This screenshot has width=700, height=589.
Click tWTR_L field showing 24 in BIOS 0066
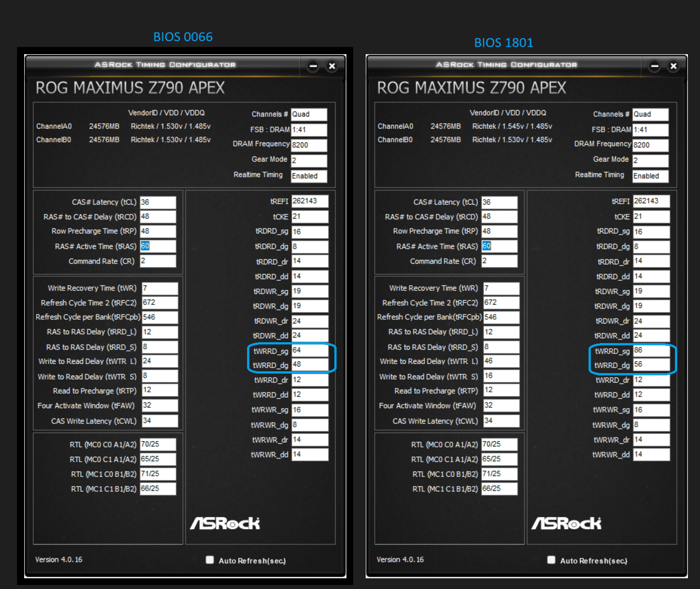coord(160,361)
